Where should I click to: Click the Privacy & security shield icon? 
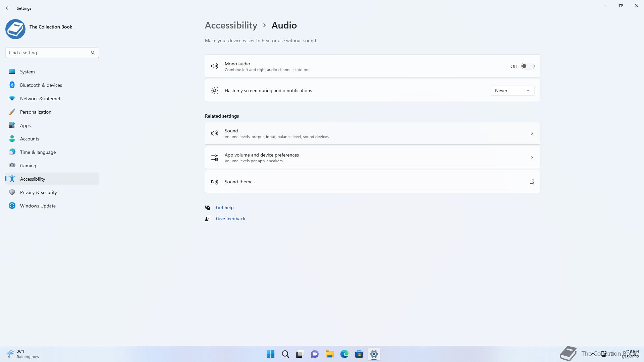[x=12, y=192]
